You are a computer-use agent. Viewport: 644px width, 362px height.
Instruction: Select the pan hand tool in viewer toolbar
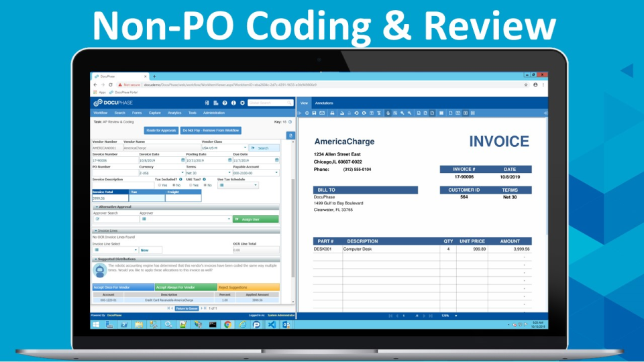coord(388,113)
